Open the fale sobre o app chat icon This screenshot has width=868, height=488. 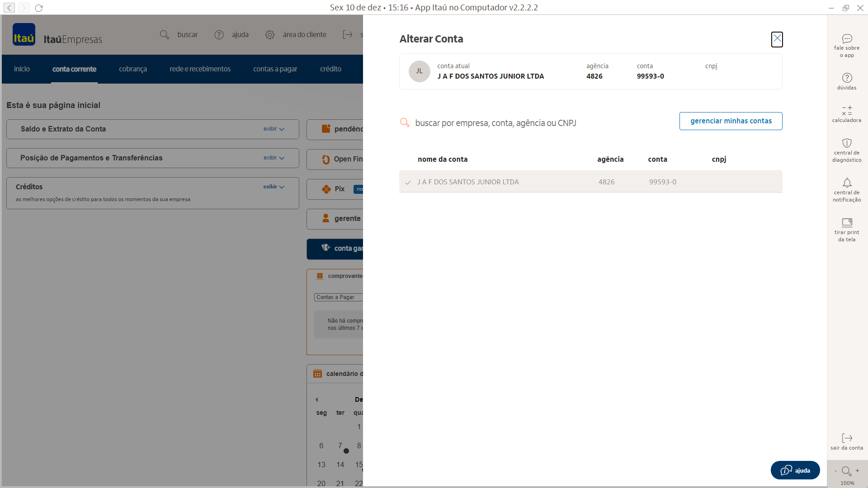[847, 39]
